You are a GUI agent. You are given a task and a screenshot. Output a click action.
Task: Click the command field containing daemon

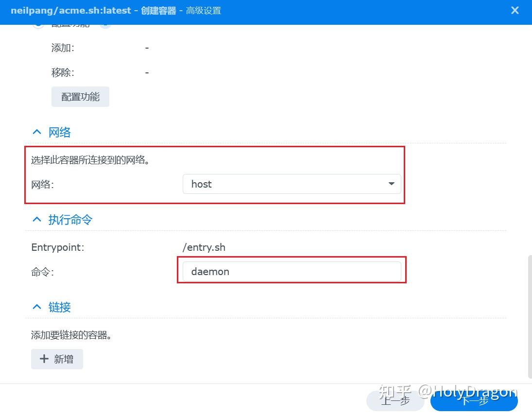click(x=292, y=271)
